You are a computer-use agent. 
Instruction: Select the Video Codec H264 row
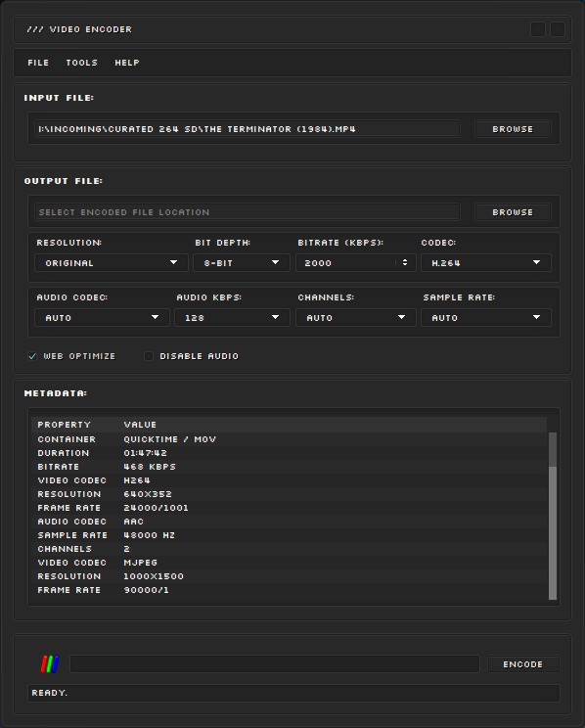click(290, 480)
